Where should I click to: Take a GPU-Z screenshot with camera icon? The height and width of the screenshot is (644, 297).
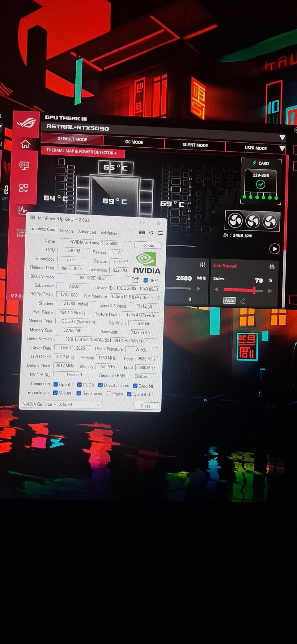(142, 232)
